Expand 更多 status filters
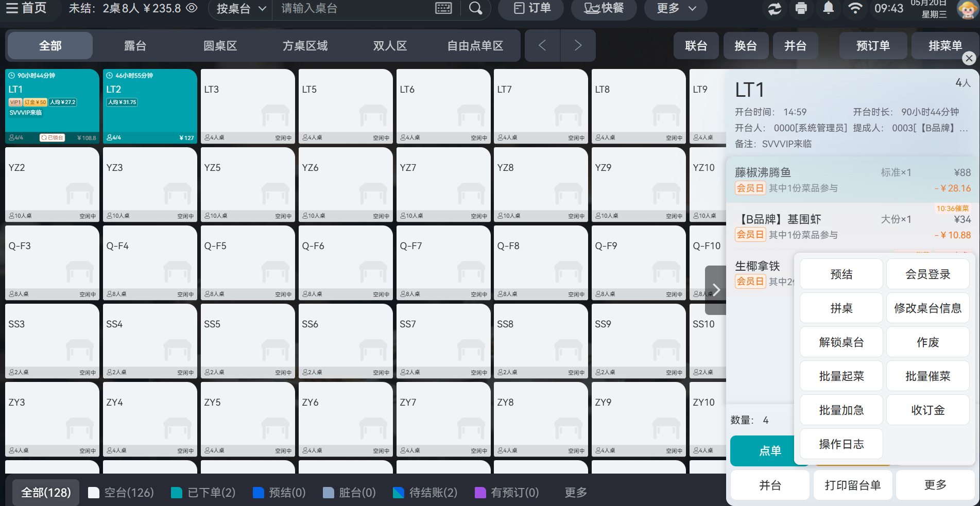 576,493
